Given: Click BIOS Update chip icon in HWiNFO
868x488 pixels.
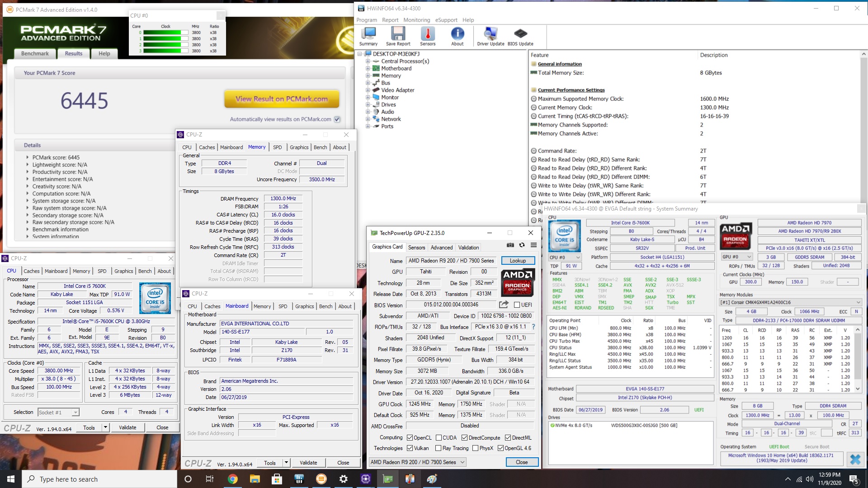Looking at the screenshot, I should click(520, 36).
